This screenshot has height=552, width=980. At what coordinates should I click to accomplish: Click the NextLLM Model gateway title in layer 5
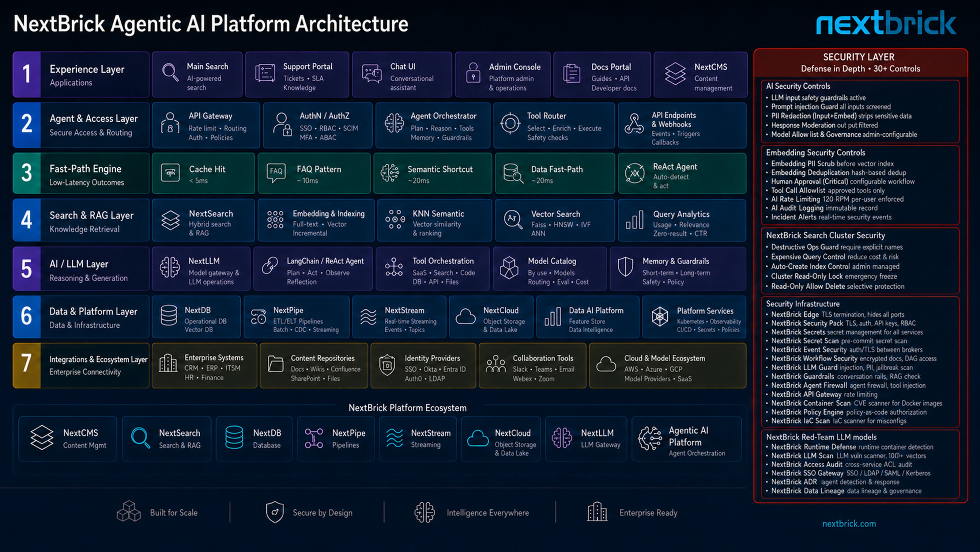[204, 261]
